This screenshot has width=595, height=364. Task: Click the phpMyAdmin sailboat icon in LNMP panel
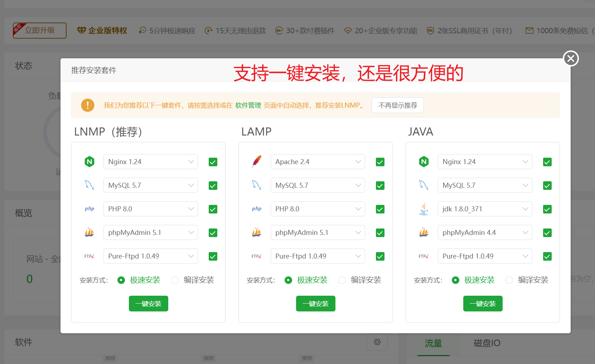(x=90, y=232)
